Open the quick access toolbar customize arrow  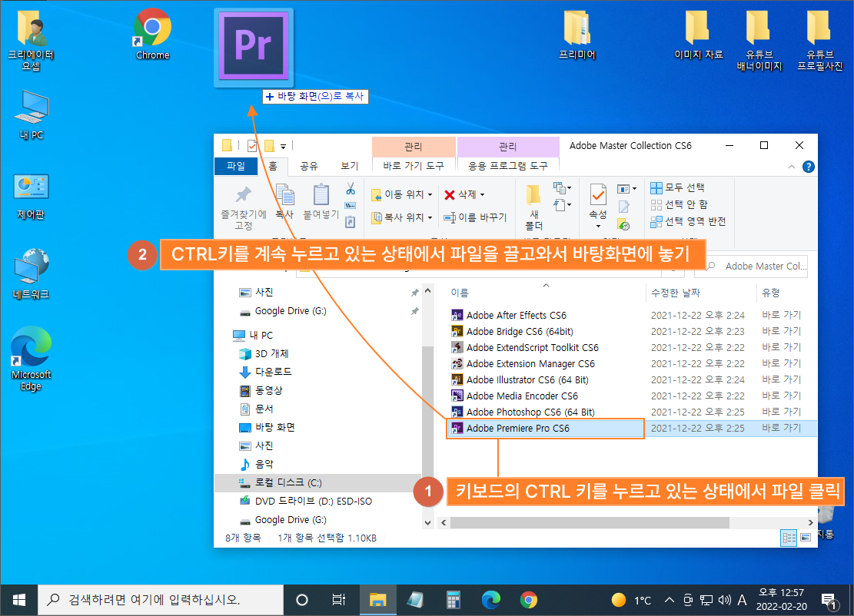[283, 146]
